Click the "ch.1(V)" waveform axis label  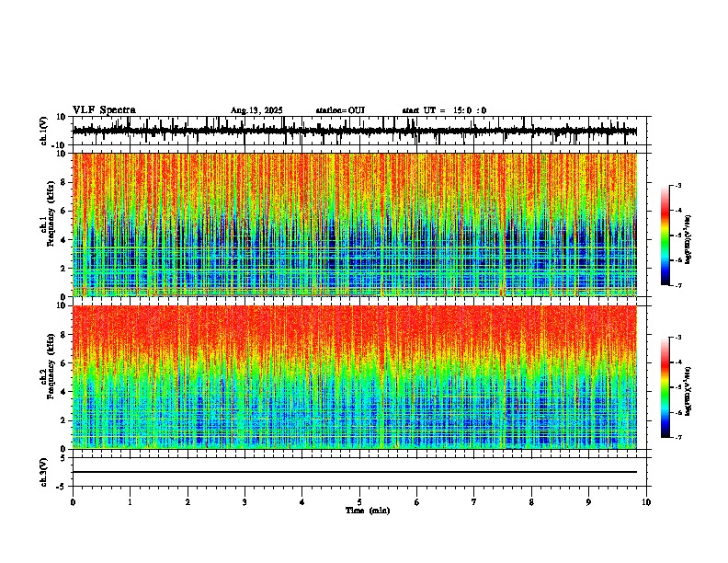(44, 131)
